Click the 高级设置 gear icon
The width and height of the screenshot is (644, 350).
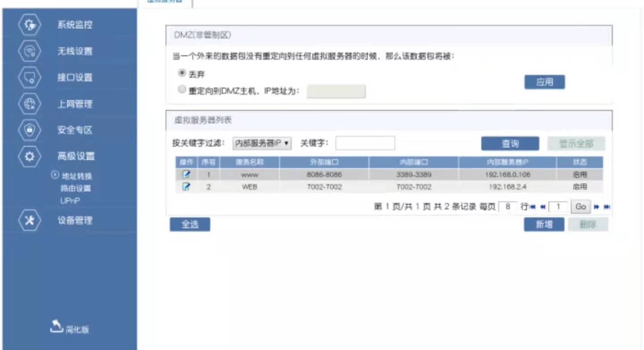point(30,156)
